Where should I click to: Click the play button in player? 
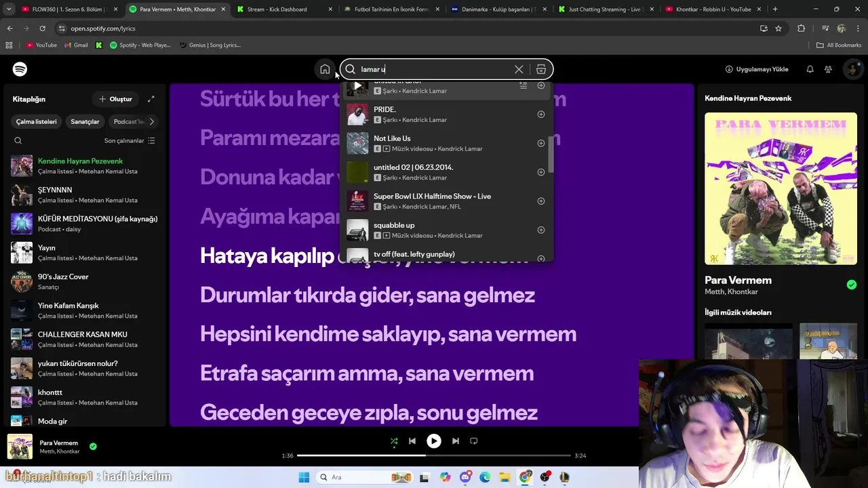coord(434,441)
